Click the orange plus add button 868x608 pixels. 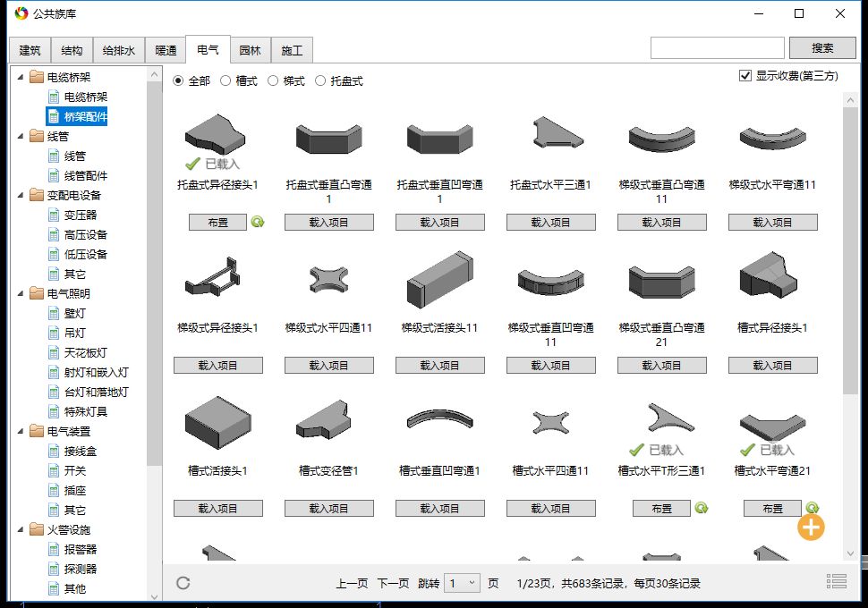[811, 528]
